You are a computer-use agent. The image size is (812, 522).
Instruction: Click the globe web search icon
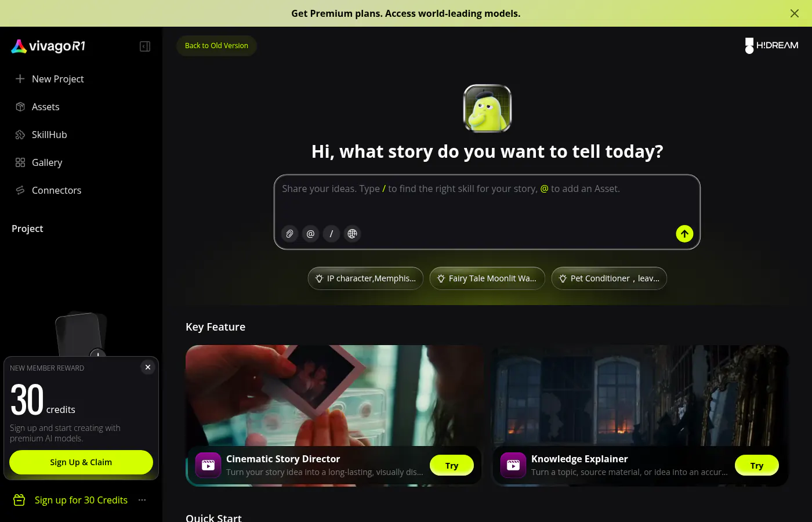[352, 234]
